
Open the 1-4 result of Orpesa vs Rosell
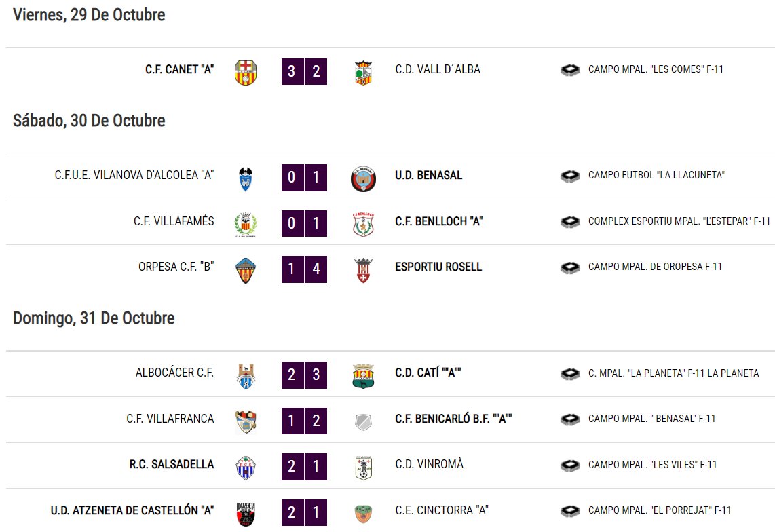click(x=304, y=269)
